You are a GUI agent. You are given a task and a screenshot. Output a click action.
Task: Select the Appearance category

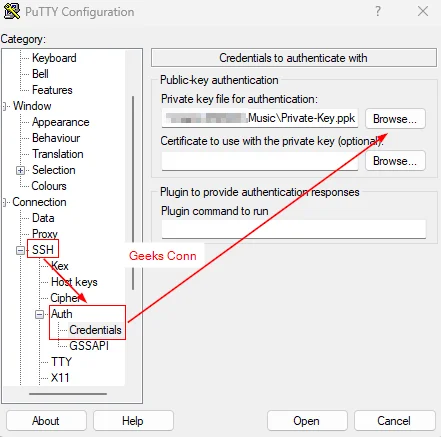pyautogui.click(x=61, y=122)
